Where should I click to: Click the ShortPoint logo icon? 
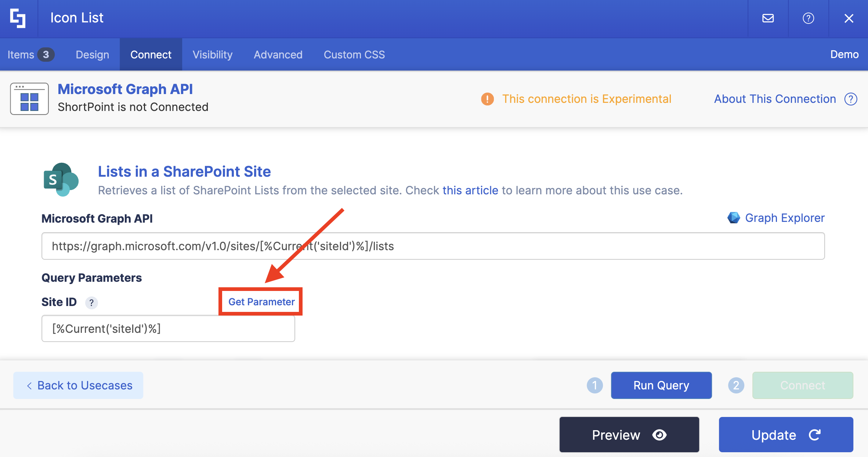[18, 18]
